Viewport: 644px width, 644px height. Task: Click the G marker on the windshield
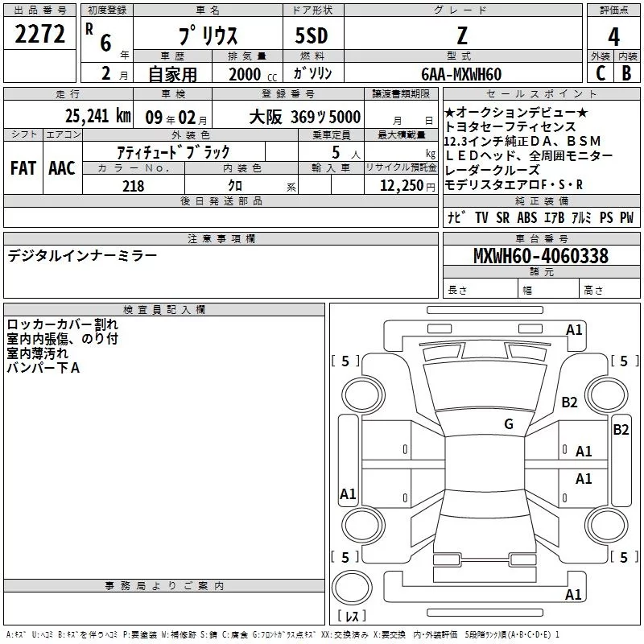pos(509,424)
